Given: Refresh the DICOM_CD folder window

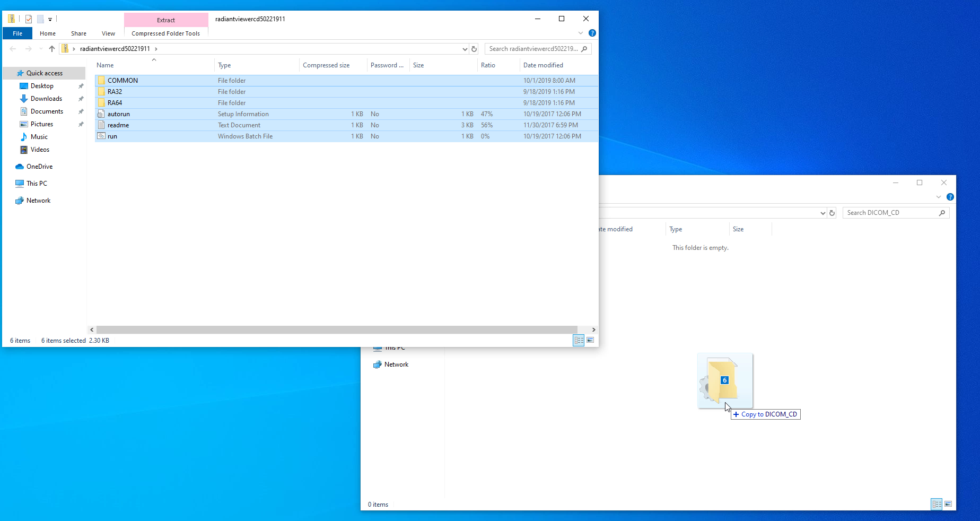Looking at the screenshot, I should (832, 213).
